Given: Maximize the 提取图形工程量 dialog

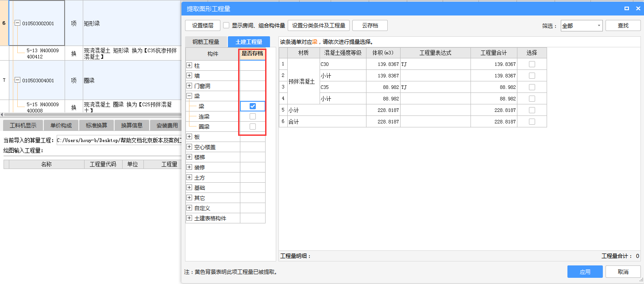Looking at the screenshot, I should pos(627,8).
